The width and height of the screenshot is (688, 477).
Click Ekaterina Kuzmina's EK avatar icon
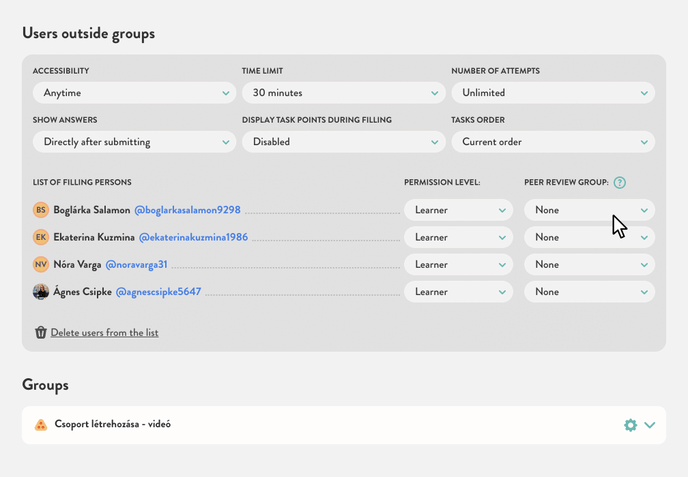click(x=41, y=237)
